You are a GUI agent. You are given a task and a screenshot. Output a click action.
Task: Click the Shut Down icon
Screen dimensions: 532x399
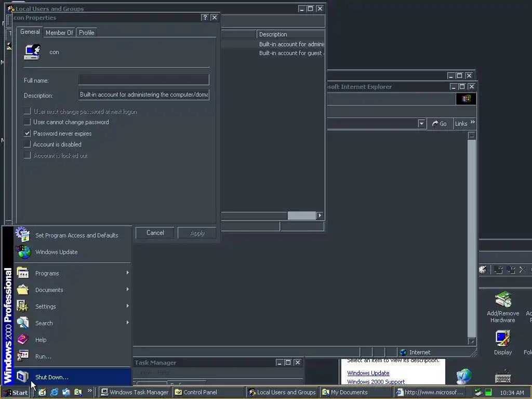click(x=23, y=377)
